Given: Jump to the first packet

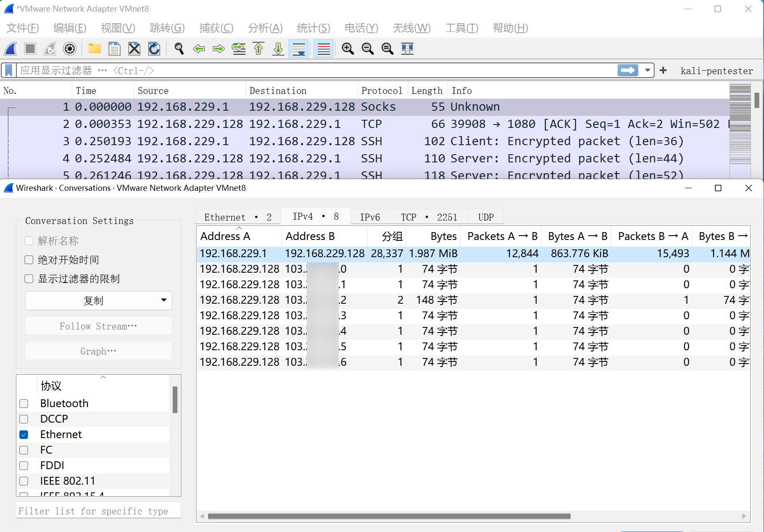Looking at the screenshot, I should (258, 49).
